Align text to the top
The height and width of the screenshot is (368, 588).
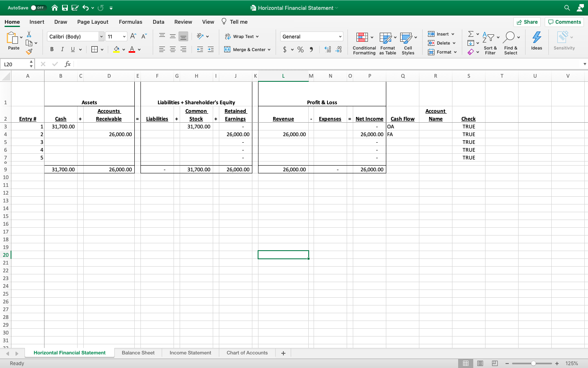pos(162,36)
